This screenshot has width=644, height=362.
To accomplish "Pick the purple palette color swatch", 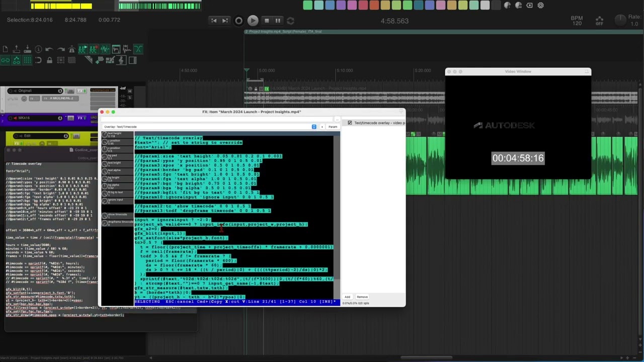I will pos(341,5).
